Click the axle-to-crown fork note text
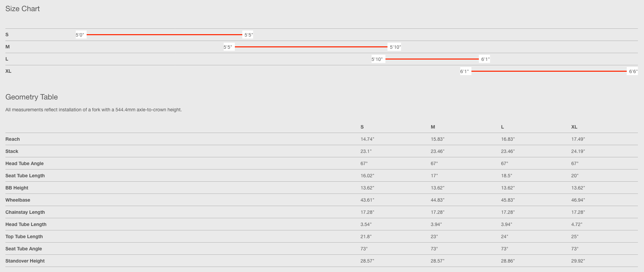Image resolution: width=644 pixels, height=272 pixels. coord(93,110)
